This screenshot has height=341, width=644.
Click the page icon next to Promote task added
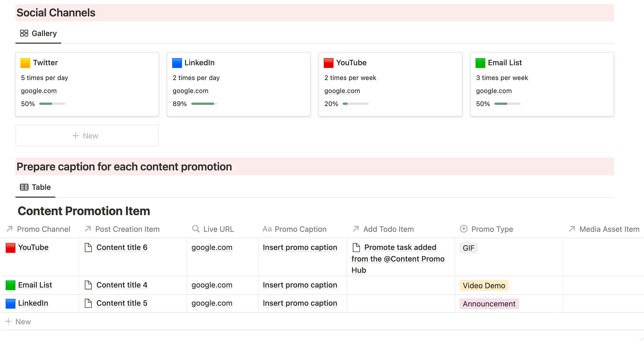(356, 248)
